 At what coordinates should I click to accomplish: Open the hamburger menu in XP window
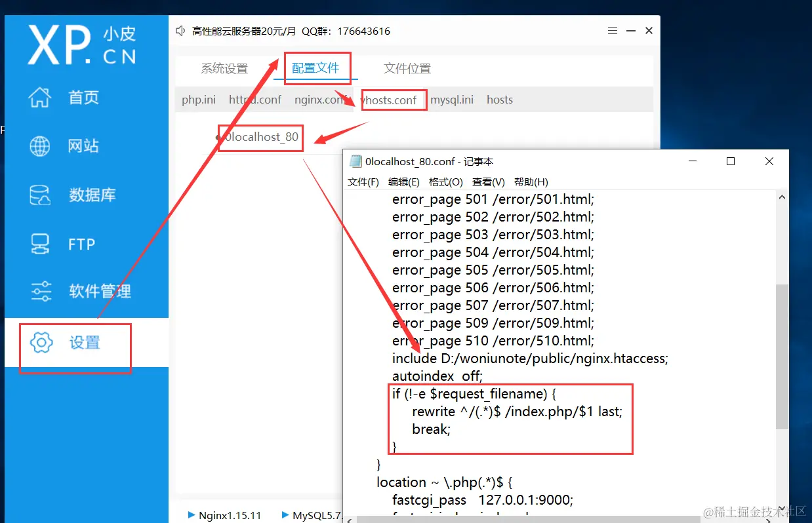click(x=612, y=31)
